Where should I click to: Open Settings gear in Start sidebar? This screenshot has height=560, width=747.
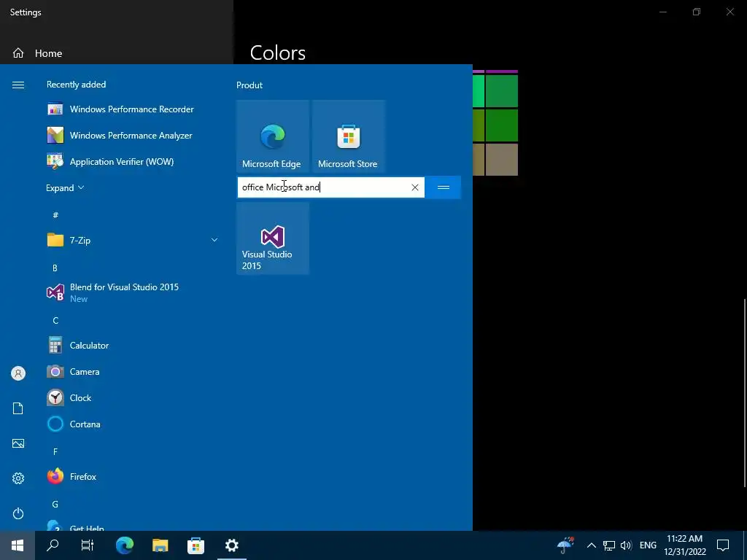click(18, 478)
